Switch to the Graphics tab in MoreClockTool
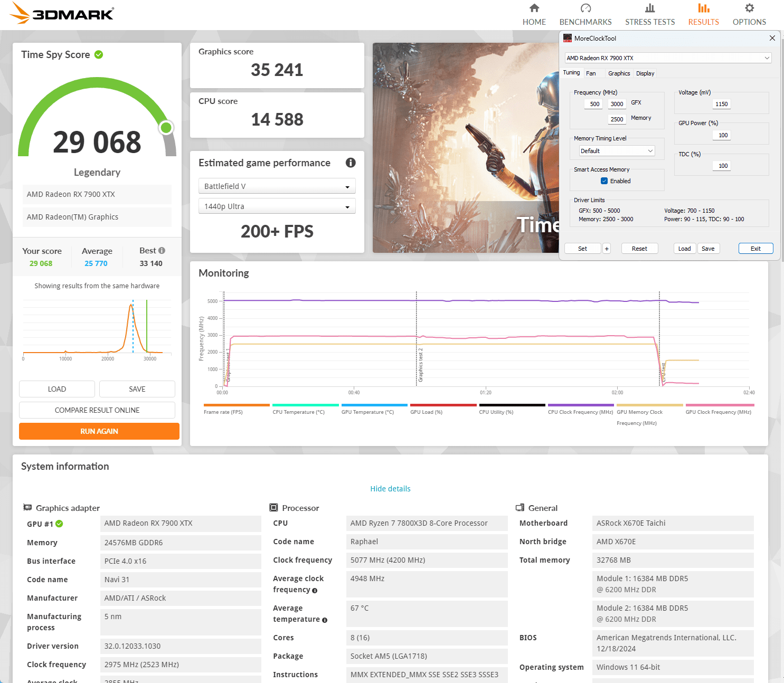 [619, 73]
